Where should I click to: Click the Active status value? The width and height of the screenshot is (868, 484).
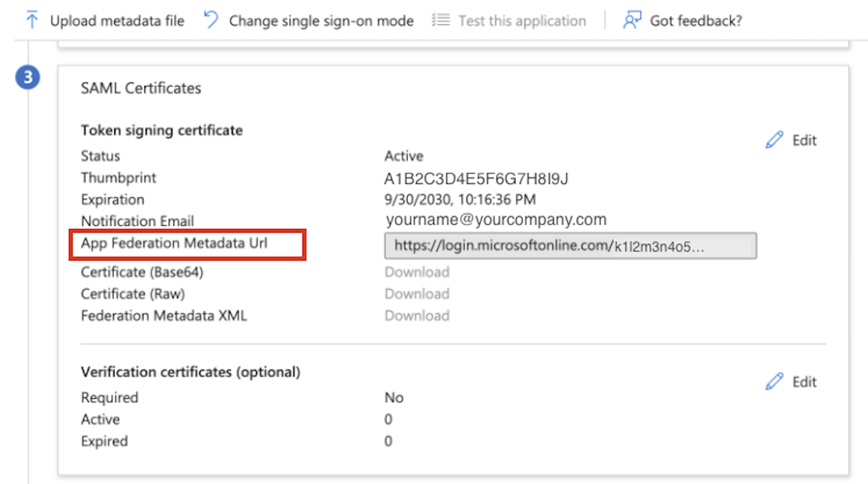[404, 156]
